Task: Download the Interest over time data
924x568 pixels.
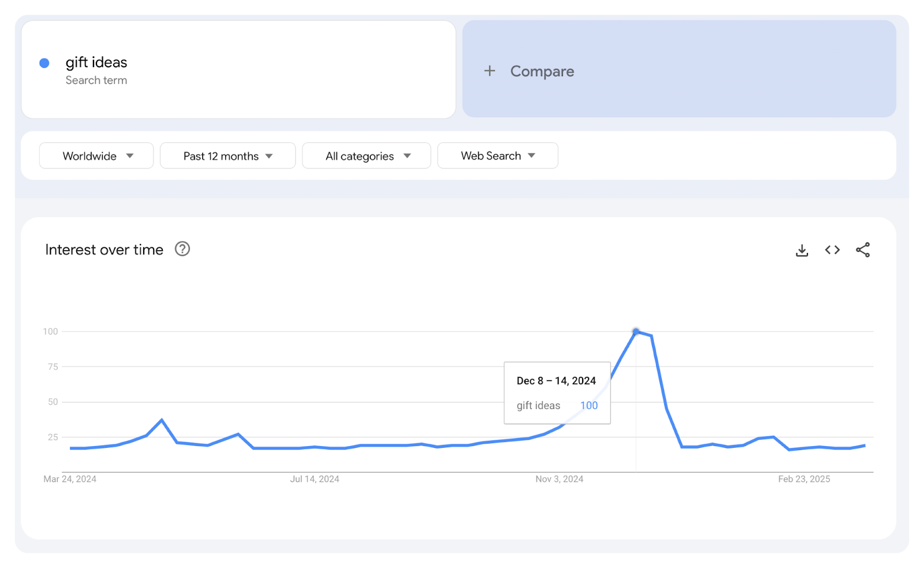Action: 802,250
